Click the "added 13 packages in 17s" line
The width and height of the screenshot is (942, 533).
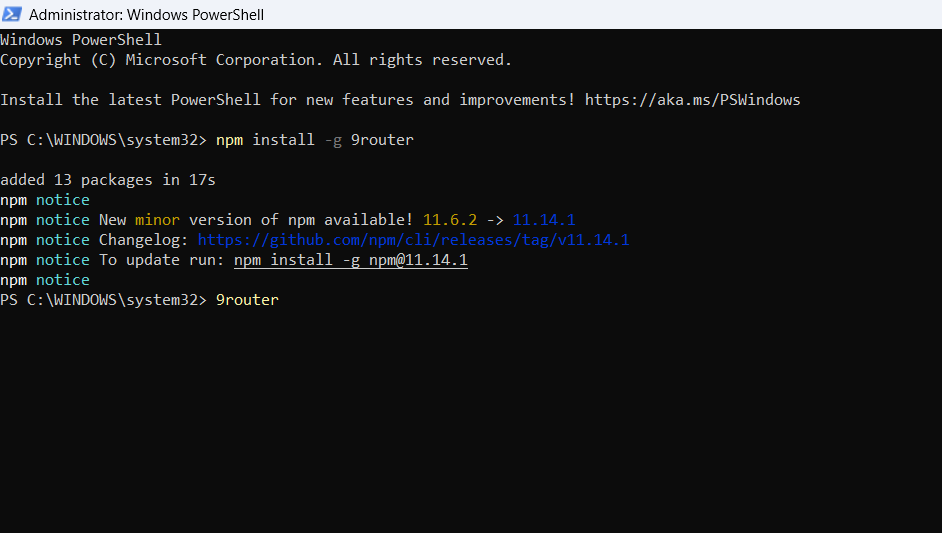coord(108,180)
